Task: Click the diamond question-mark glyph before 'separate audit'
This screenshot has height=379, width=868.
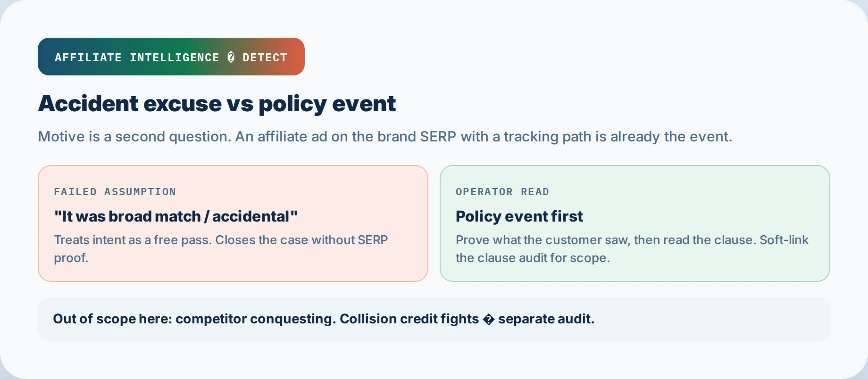Action: (x=489, y=319)
